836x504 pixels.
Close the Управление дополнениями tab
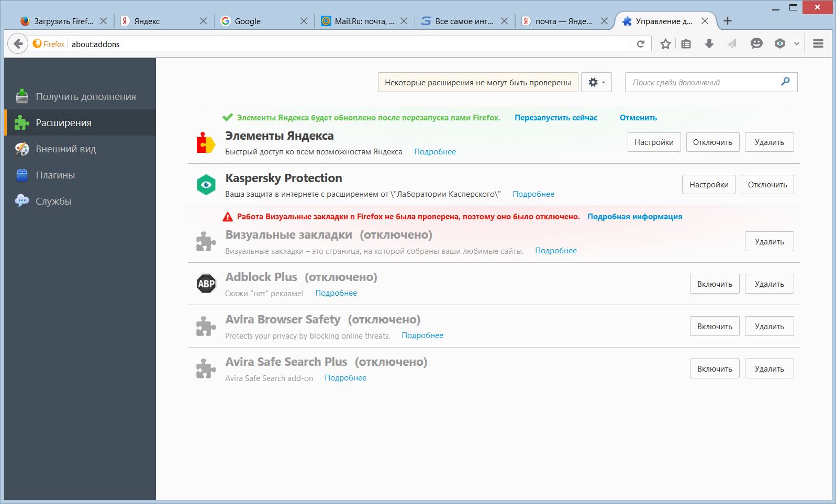pos(705,21)
